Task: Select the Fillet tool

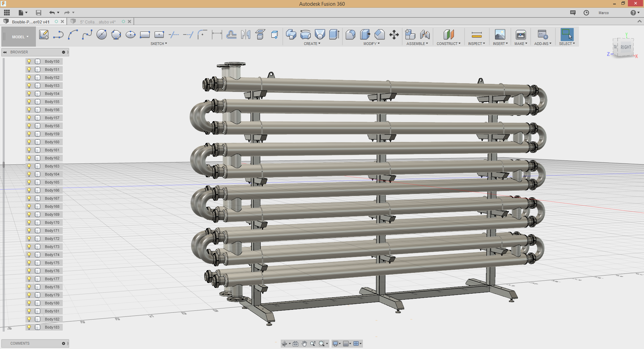Action: 351,35
